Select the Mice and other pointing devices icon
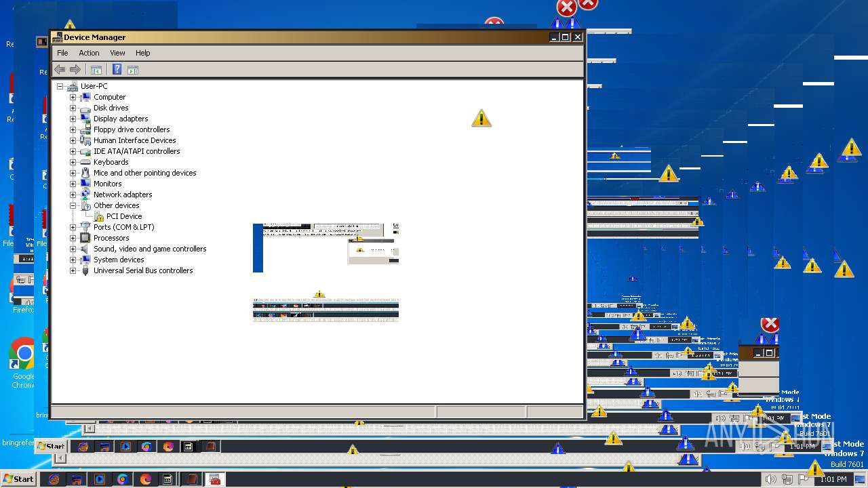 click(x=85, y=173)
